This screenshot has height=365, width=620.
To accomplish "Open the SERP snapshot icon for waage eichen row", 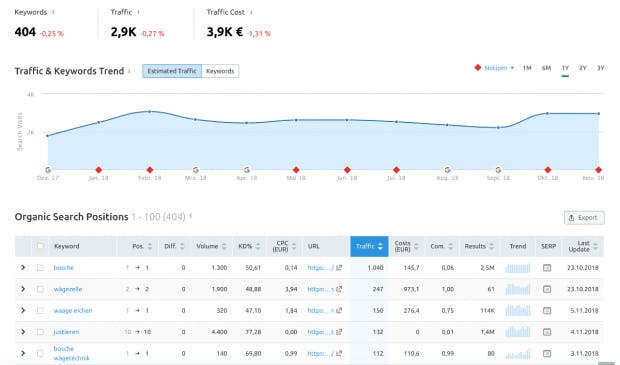I will [547, 310].
